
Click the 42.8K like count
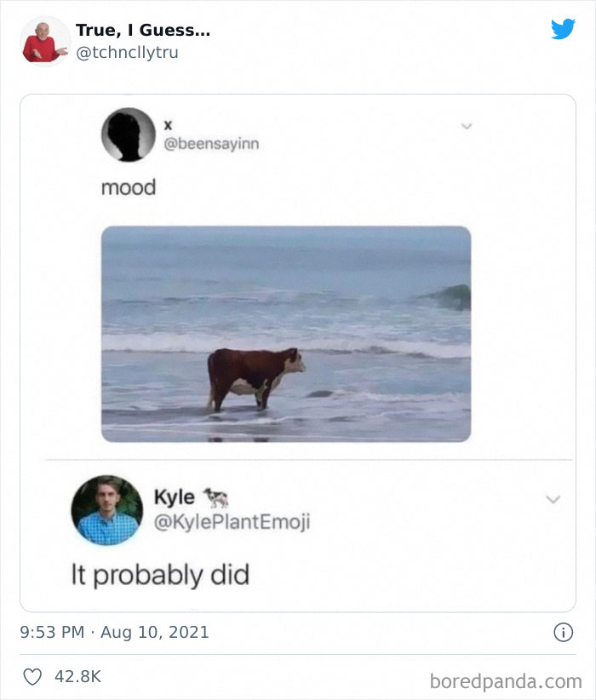click(x=77, y=676)
